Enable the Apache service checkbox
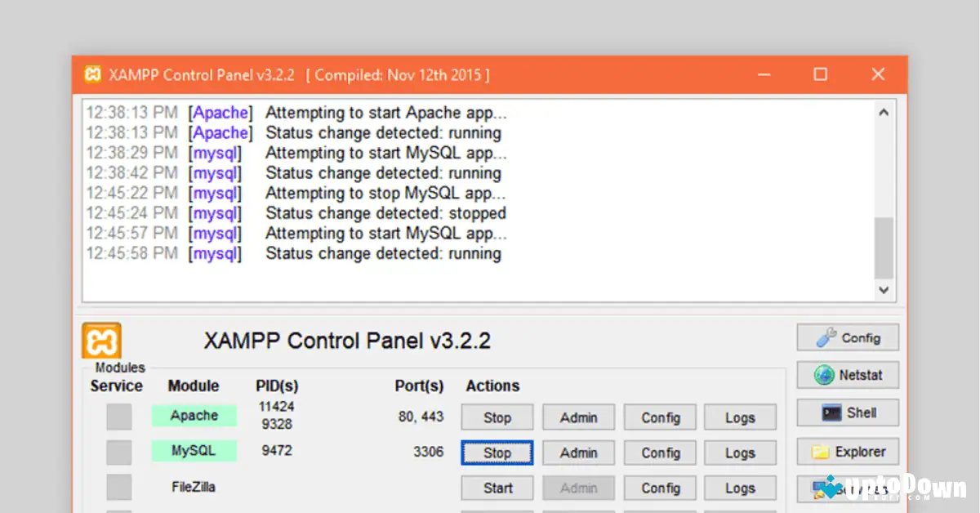The image size is (980, 513). coord(118,416)
